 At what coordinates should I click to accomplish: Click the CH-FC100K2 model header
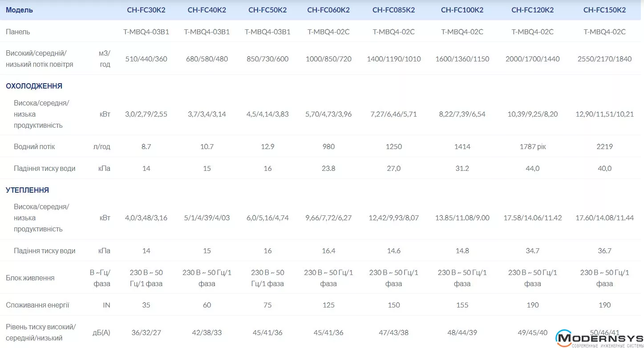tap(462, 10)
